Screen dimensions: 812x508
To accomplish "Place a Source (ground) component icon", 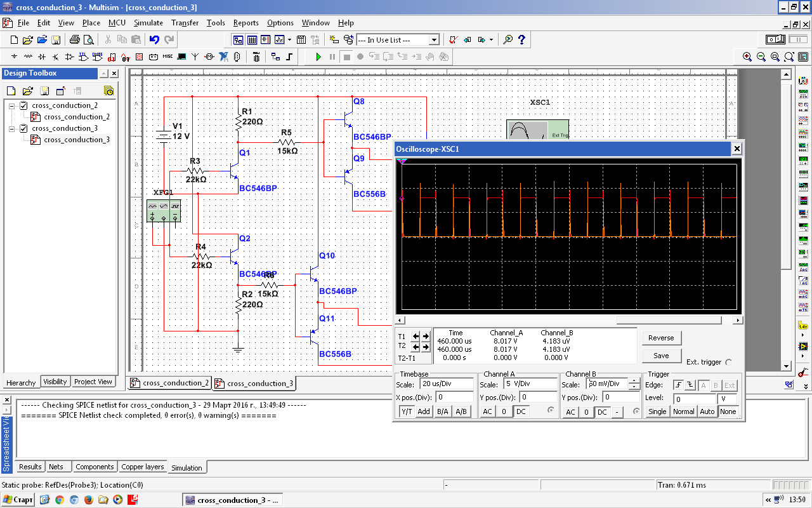I will tap(14, 57).
